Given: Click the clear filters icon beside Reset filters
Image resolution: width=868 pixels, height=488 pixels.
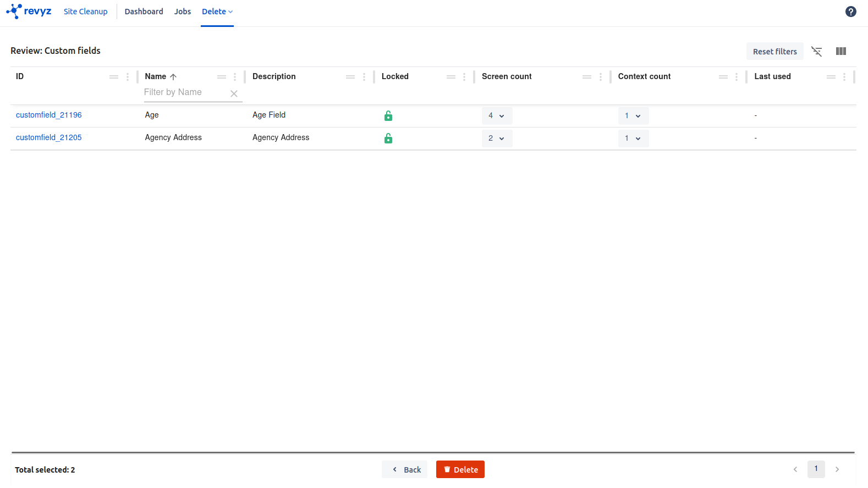Looking at the screenshot, I should click(817, 51).
